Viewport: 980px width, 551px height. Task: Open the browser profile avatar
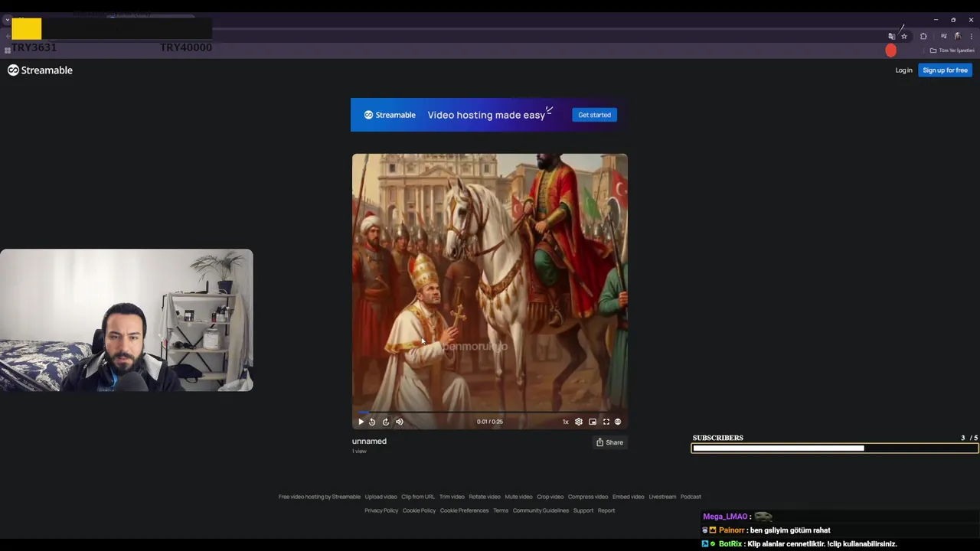(957, 36)
